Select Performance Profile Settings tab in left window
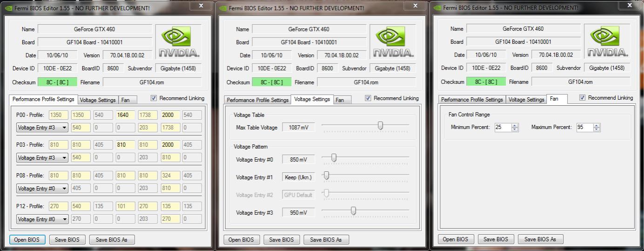 pyautogui.click(x=43, y=99)
